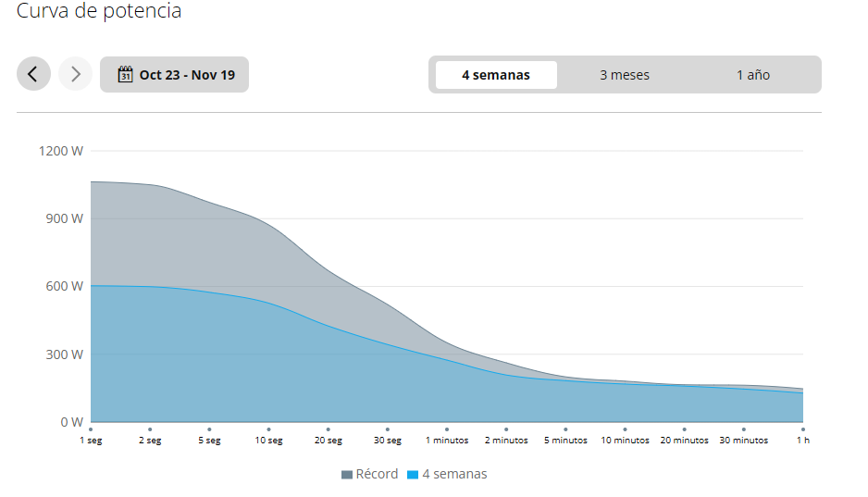Click the 5 minutos axis label
868x497 pixels.
[565, 441]
